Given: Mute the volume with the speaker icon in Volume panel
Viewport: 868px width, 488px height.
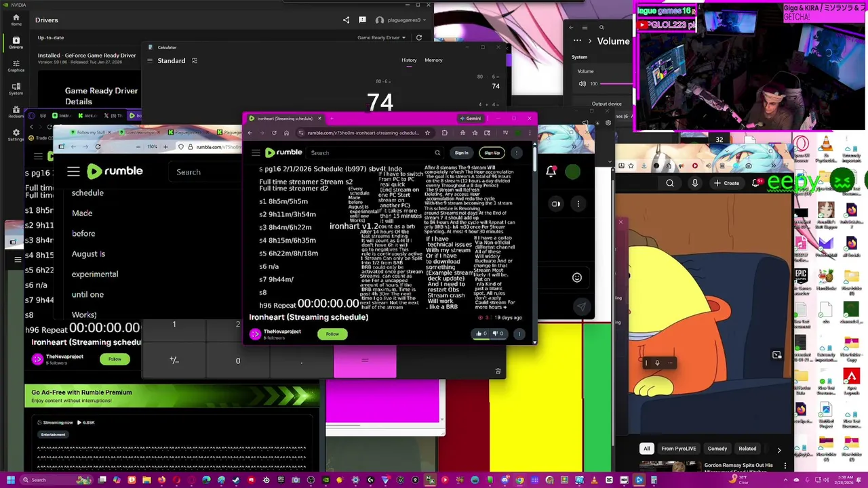Looking at the screenshot, I should (582, 84).
